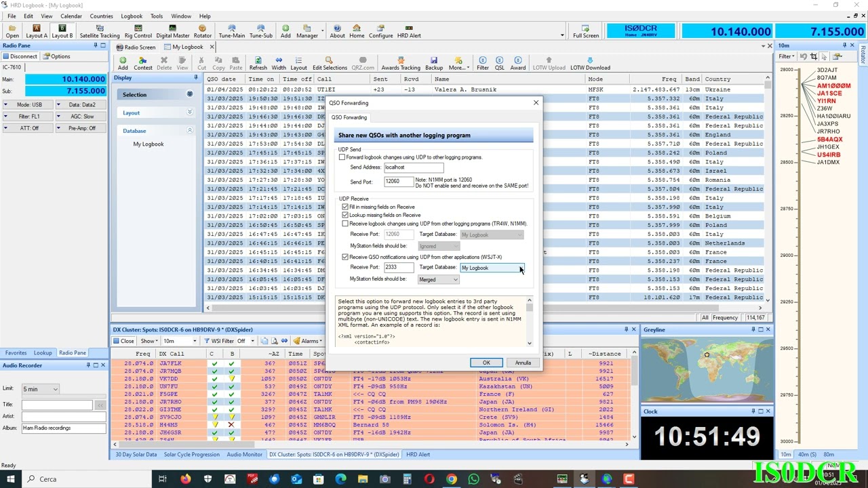This screenshot has height=488, width=868.
Task: Open the Countries menu
Action: [102, 16]
